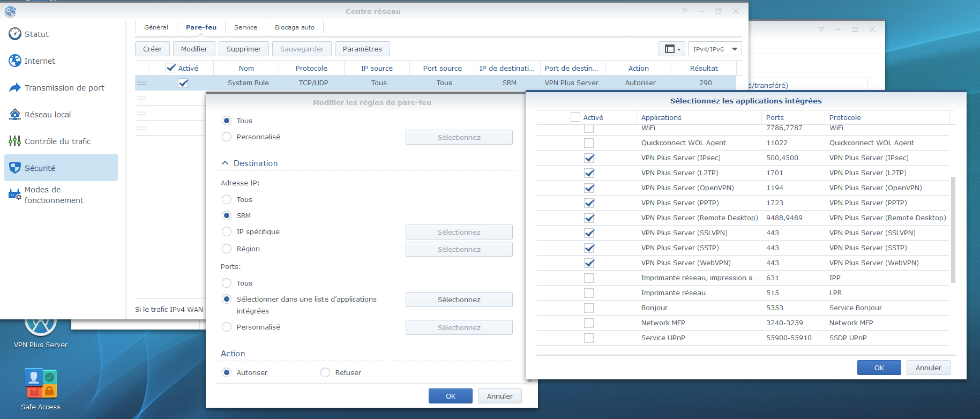The height and width of the screenshot is (419, 980).
Task: Open Statut section in sidebar
Action: coord(36,34)
